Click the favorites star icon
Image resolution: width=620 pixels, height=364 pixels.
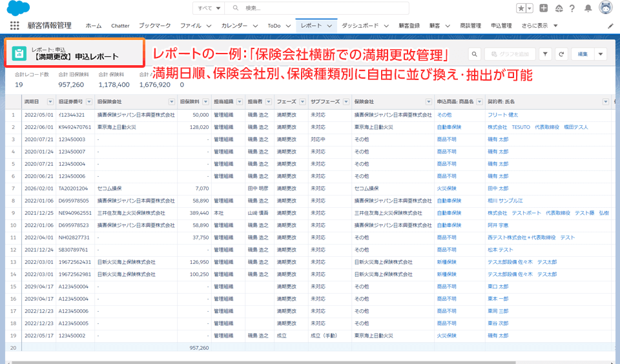(x=521, y=8)
